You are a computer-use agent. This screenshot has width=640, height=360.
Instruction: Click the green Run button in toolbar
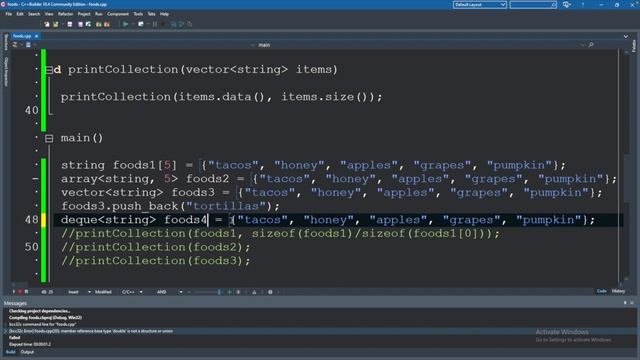pos(125,24)
